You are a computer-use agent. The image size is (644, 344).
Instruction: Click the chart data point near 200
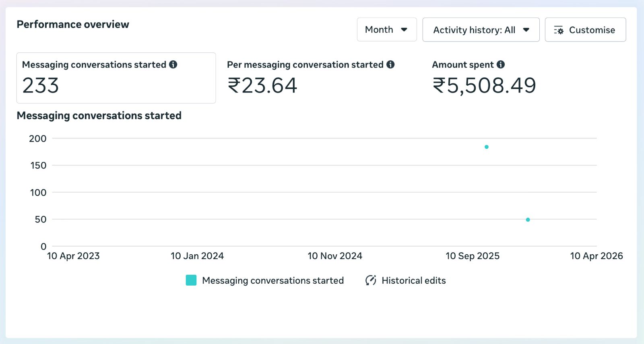click(x=487, y=147)
